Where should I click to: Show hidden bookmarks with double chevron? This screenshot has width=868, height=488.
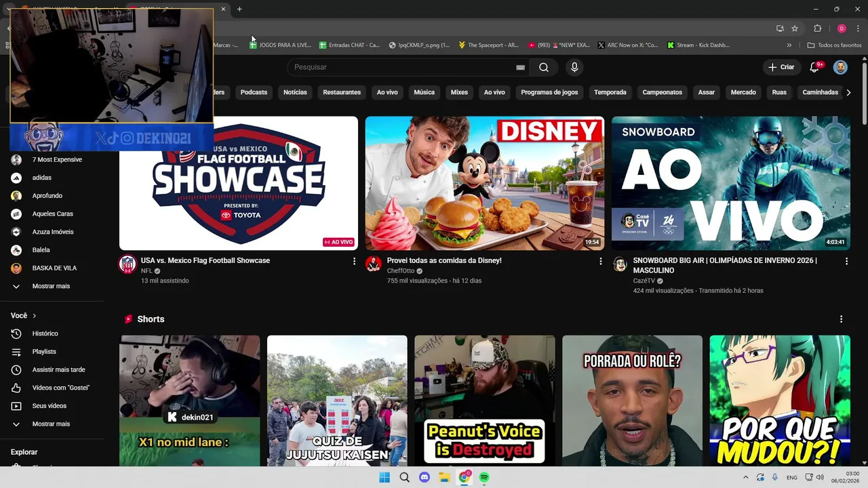click(789, 45)
